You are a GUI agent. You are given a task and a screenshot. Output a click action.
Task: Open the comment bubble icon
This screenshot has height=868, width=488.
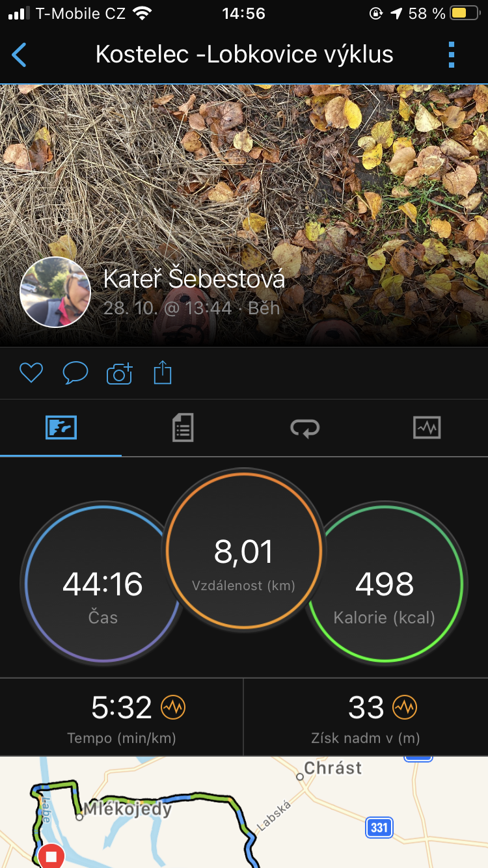click(x=75, y=373)
